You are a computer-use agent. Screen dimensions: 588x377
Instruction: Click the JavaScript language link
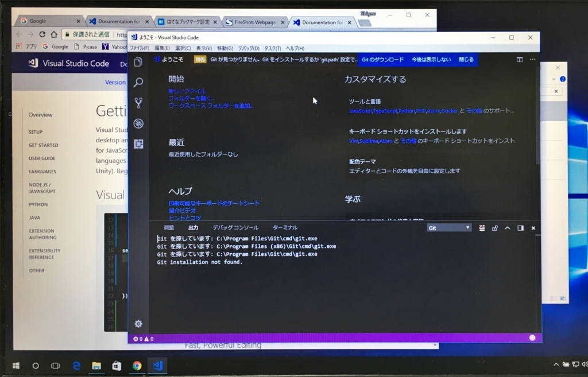(x=361, y=111)
